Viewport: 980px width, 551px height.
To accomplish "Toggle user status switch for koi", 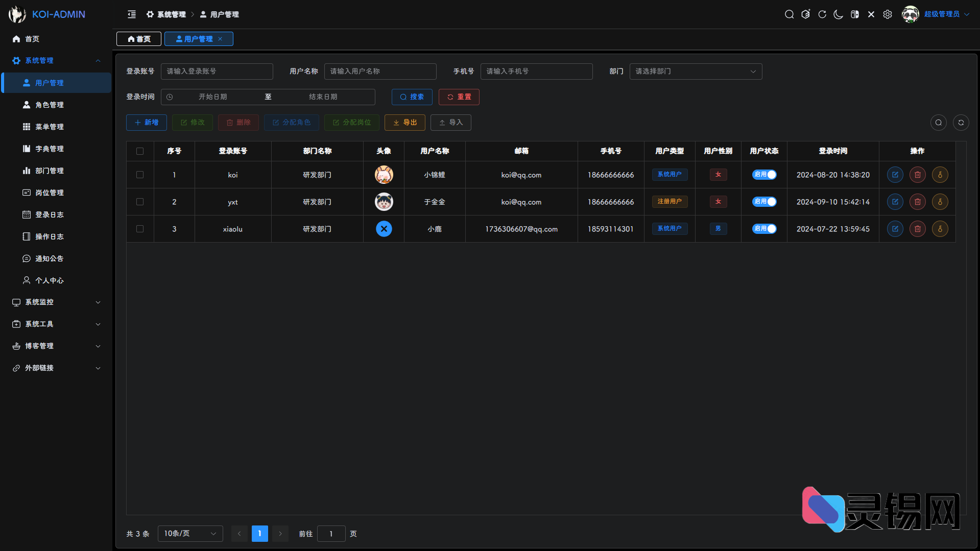I will [x=764, y=175].
